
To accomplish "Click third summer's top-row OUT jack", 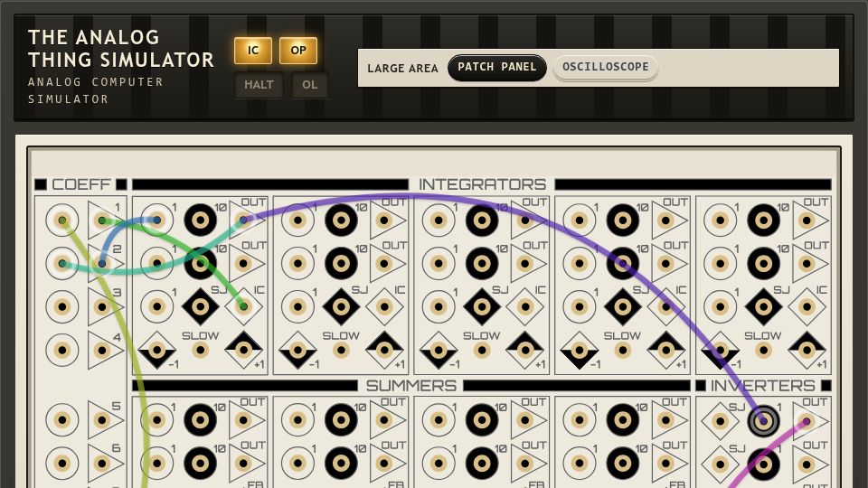I will click(x=524, y=420).
